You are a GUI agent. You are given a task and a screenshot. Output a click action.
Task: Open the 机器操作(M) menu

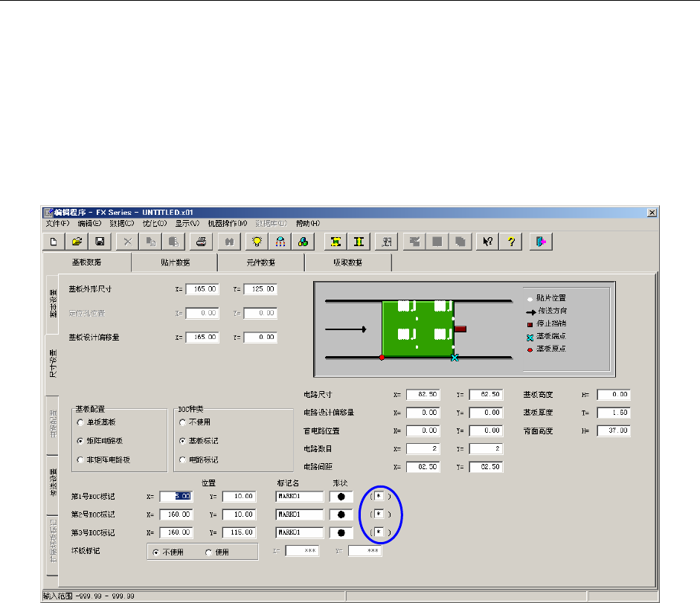point(226,224)
